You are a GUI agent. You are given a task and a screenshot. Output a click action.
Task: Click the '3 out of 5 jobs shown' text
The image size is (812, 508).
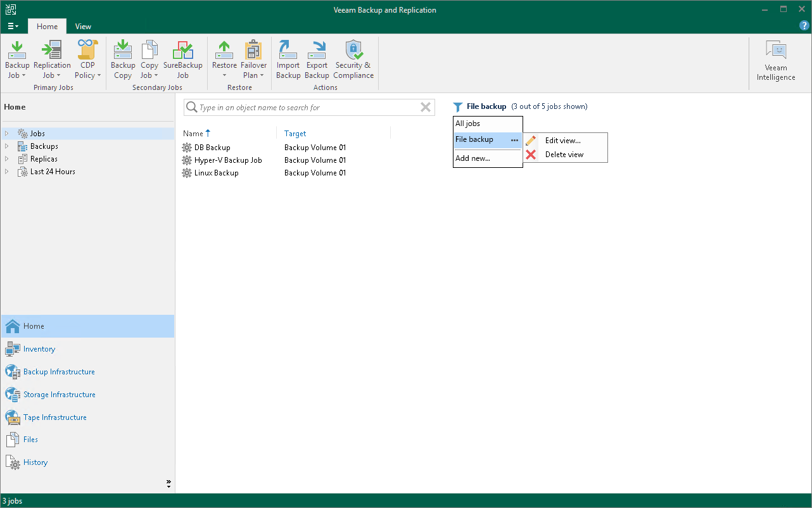click(x=549, y=106)
